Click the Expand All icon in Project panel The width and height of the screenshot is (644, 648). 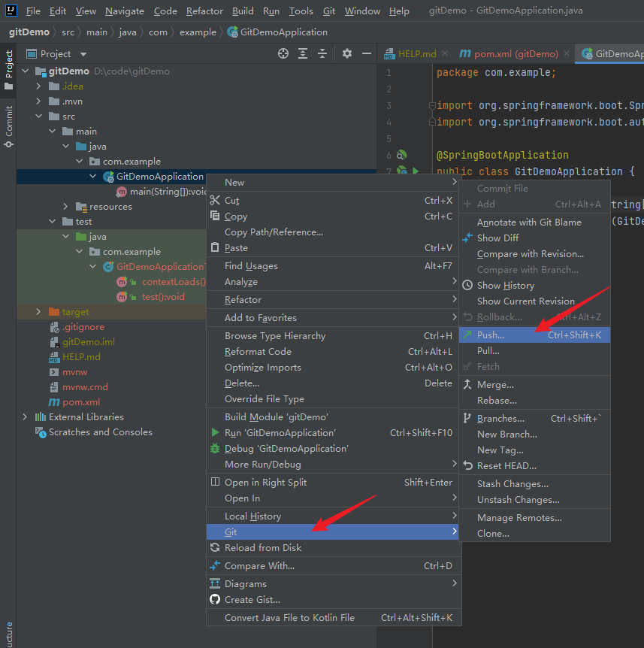pos(303,53)
